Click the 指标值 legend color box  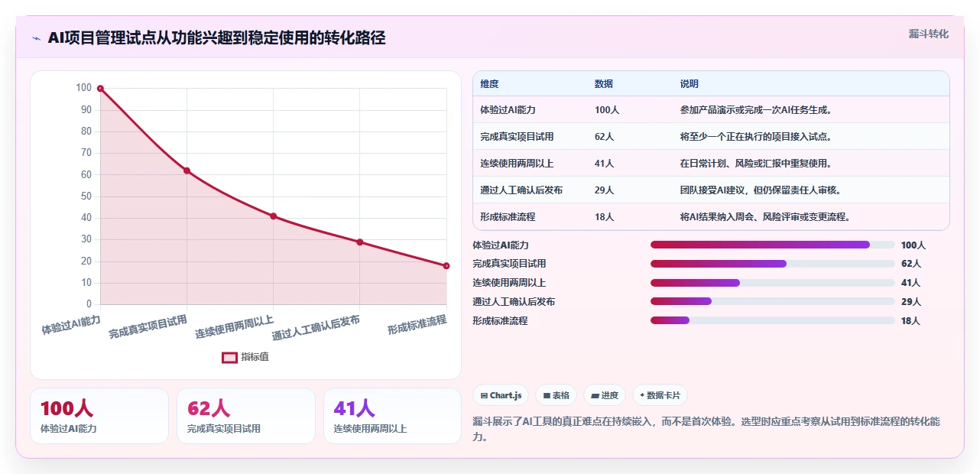229,357
